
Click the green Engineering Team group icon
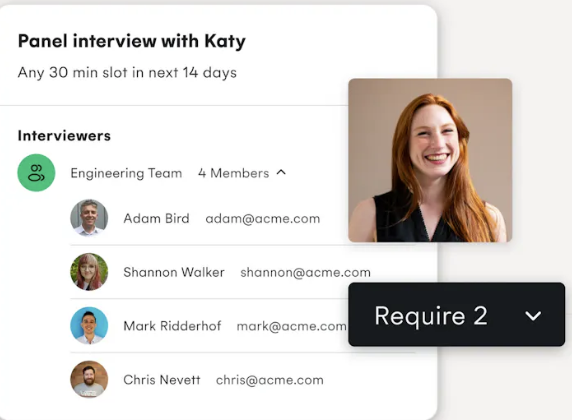click(x=36, y=173)
